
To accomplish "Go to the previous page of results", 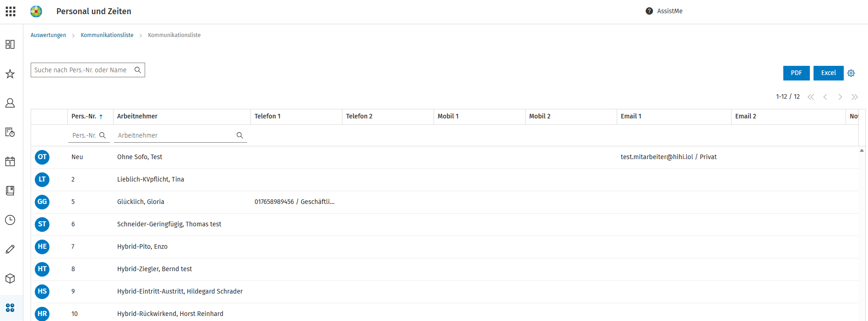I will [825, 97].
